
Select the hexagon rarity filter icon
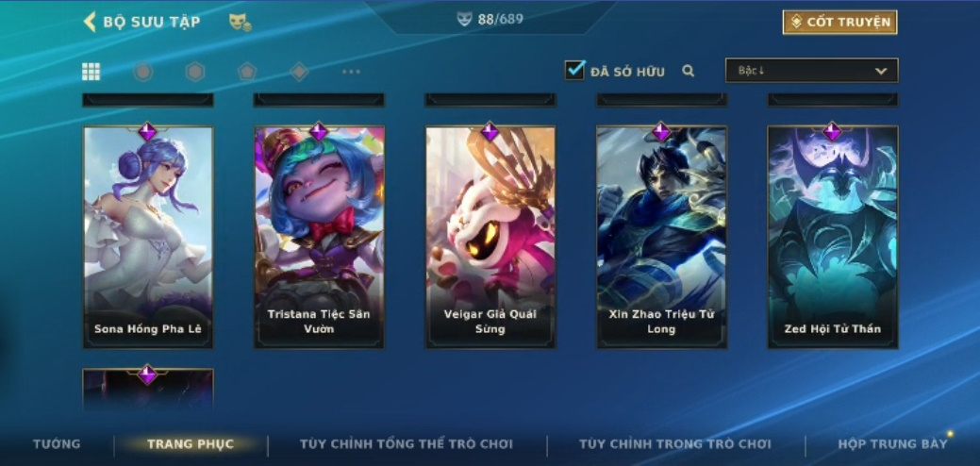pos(195,72)
